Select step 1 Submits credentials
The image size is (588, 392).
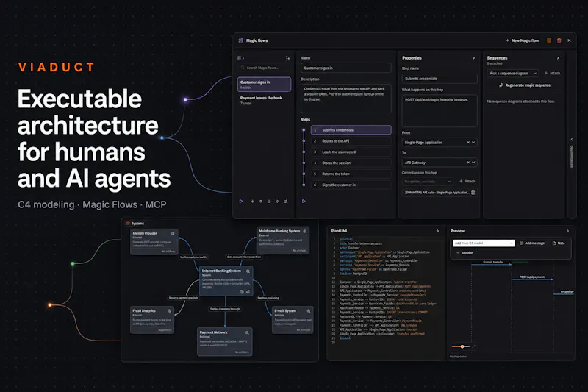pyautogui.click(x=351, y=130)
